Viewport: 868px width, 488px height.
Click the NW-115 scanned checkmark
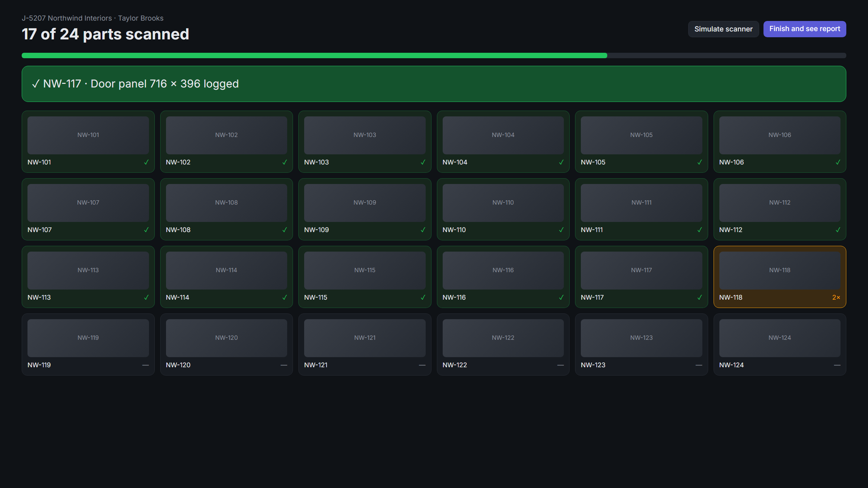coord(423,297)
